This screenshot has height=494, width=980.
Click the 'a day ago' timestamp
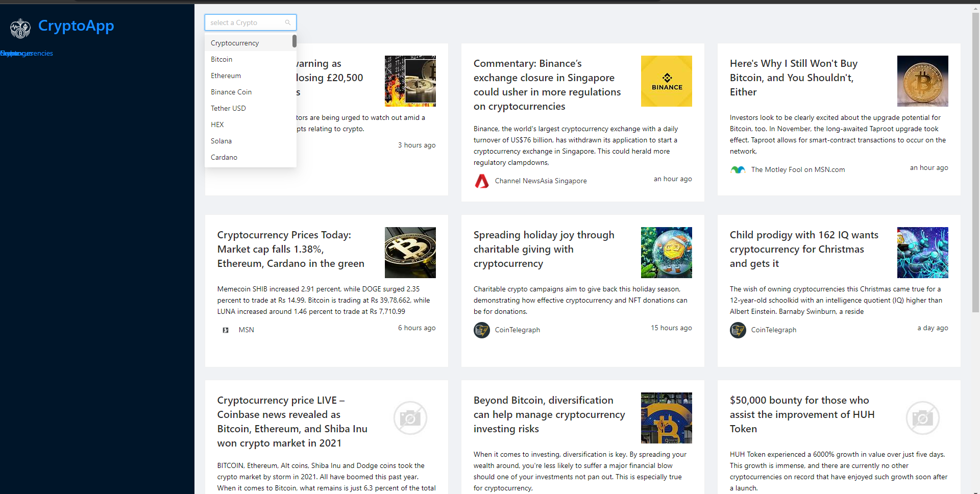[x=933, y=328]
